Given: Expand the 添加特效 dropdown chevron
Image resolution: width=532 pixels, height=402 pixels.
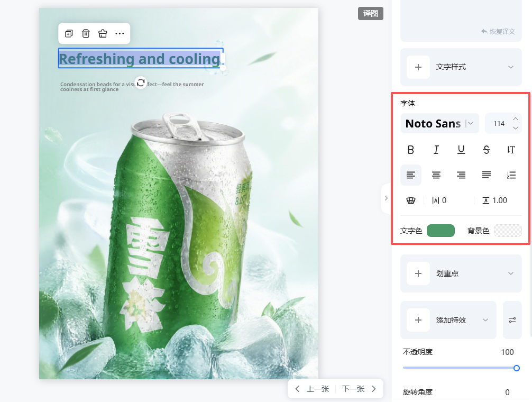Looking at the screenshot, I should (485, 320).
